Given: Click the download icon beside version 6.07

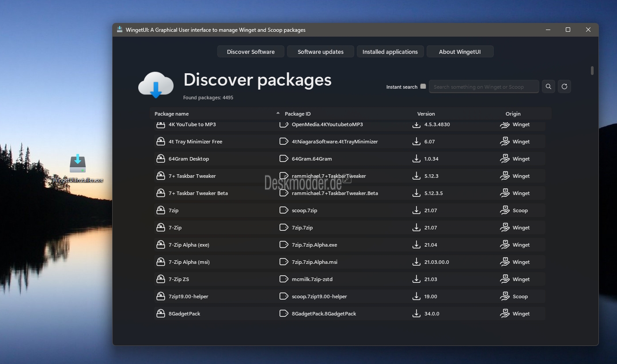Looking at the screenshot, I should point(416,141).
